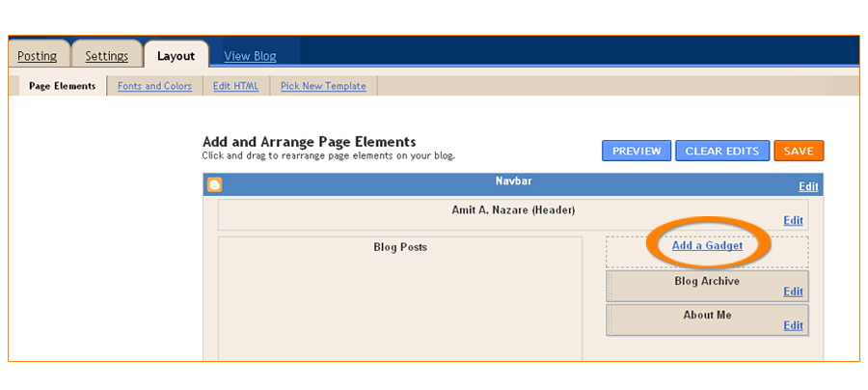Select the Blog Archive gadget box

pos(706,283)
